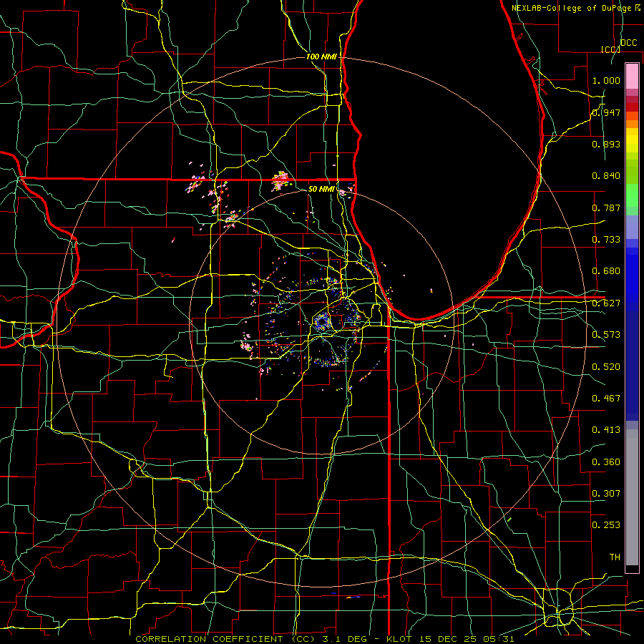Click the 0.893 colorbar value

(606, 144)
